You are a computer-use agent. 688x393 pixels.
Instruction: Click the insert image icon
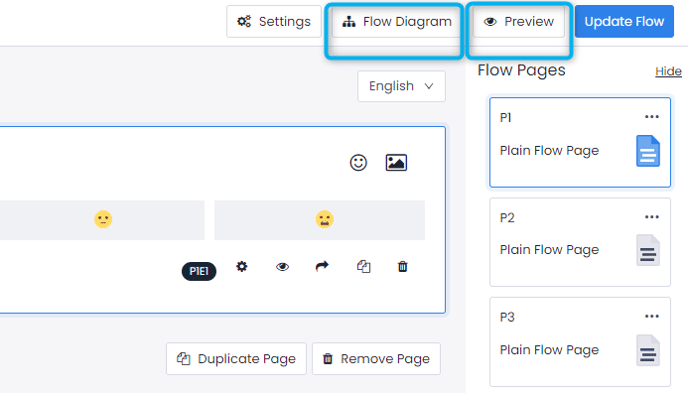(x=396, y=163)
